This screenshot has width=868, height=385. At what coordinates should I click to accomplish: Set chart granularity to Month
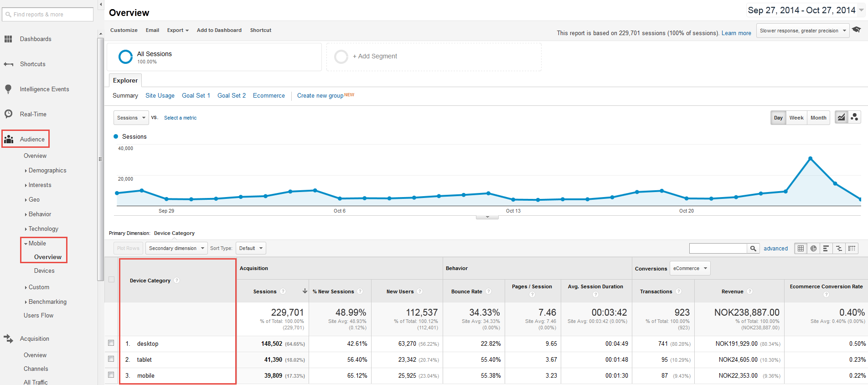(818, 118)
